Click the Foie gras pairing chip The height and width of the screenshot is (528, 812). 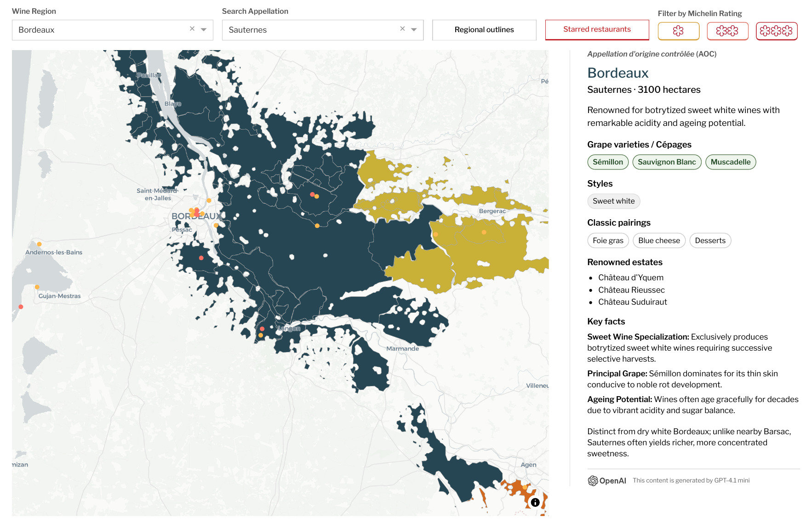click(608, 240)
